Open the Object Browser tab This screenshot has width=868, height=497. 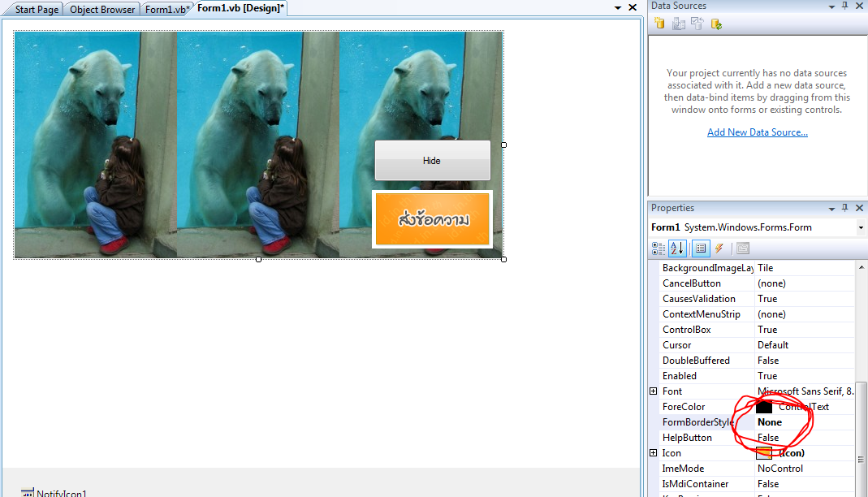point(102,10)
